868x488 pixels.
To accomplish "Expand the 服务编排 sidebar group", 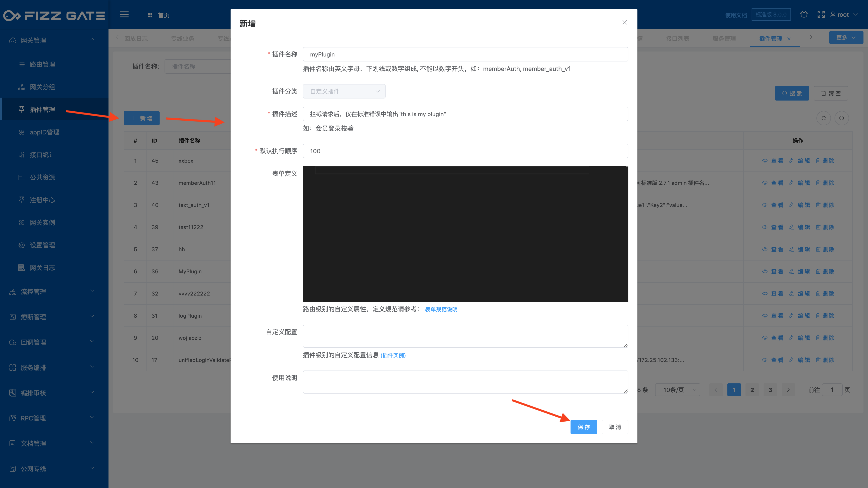I will click(x=54, y=367).
